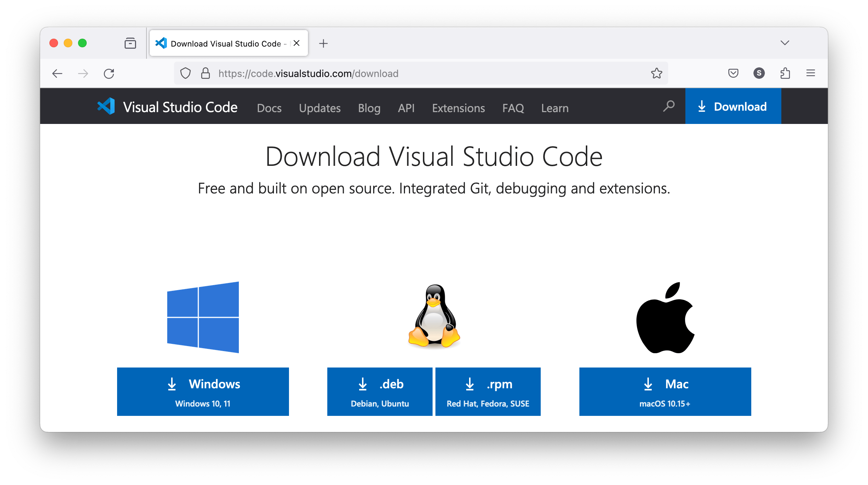Image resolution: width=868 pixels, height=485 pixels.
Task: Open the Firefox extensions puzzle icon
Action: tap(785, 73)
